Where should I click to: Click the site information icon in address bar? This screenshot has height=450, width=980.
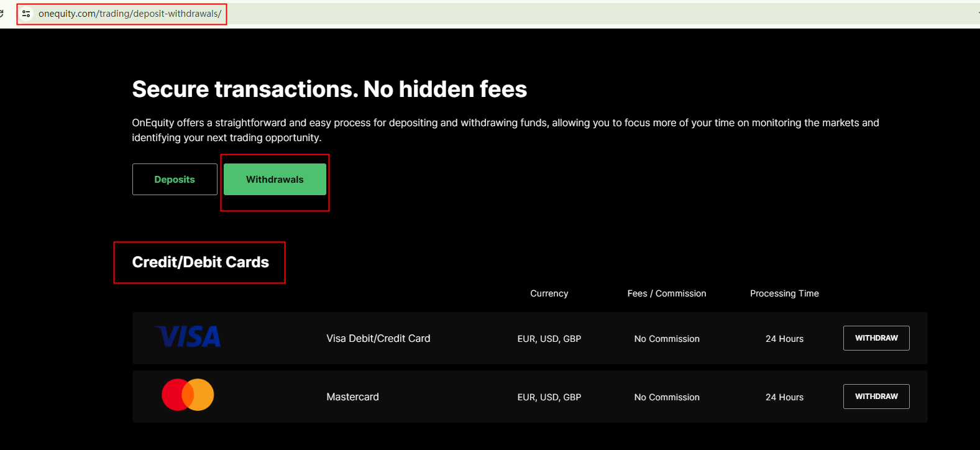point(26,13)
